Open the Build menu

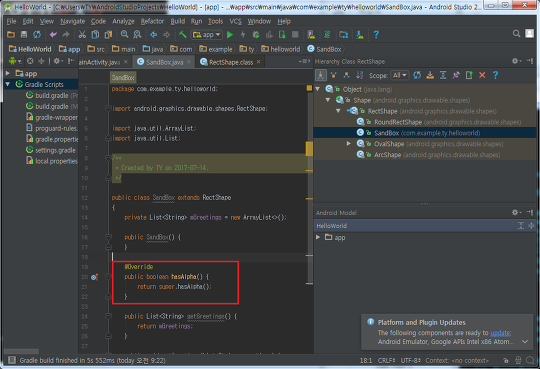(x=178, y=21)
